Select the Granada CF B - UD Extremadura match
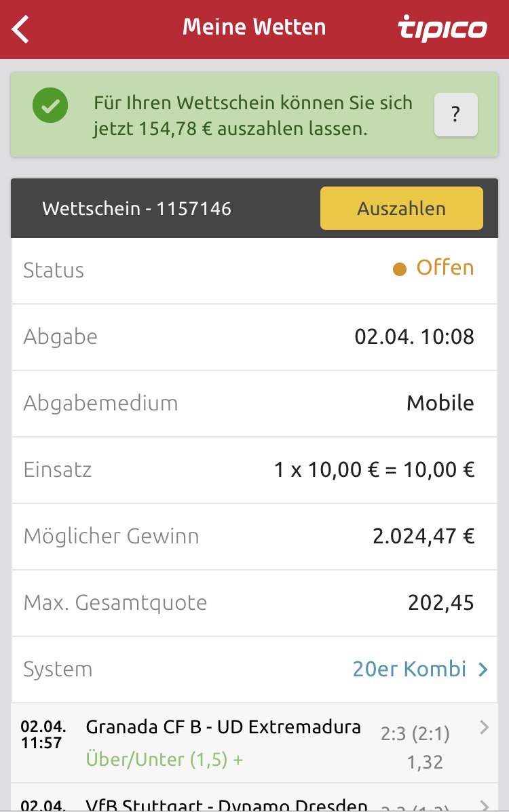 coord(223,727)
